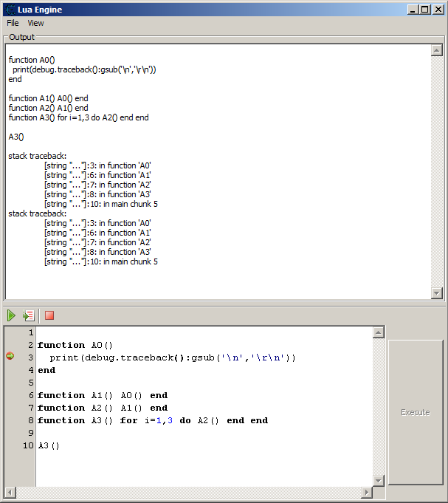Click 'A3()' on editor line 10
448x503 pixels.
49,445
